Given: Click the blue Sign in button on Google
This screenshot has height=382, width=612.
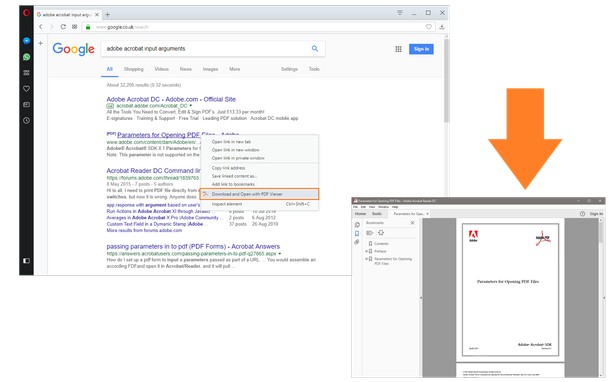Looking at the screenshot, I should point(421,49).
